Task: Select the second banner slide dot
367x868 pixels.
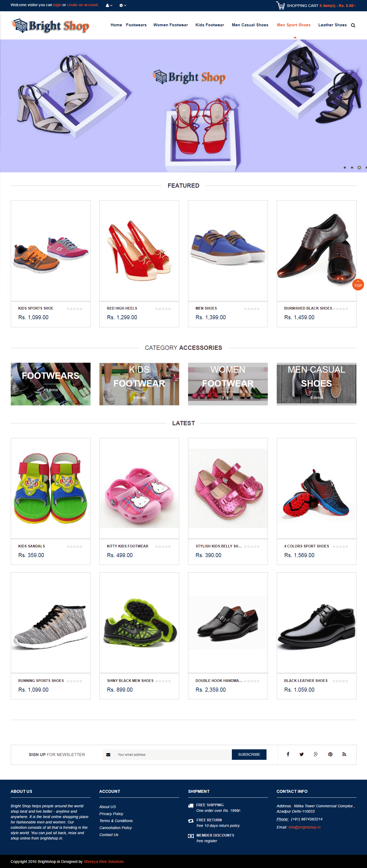Action: (352, 168)
